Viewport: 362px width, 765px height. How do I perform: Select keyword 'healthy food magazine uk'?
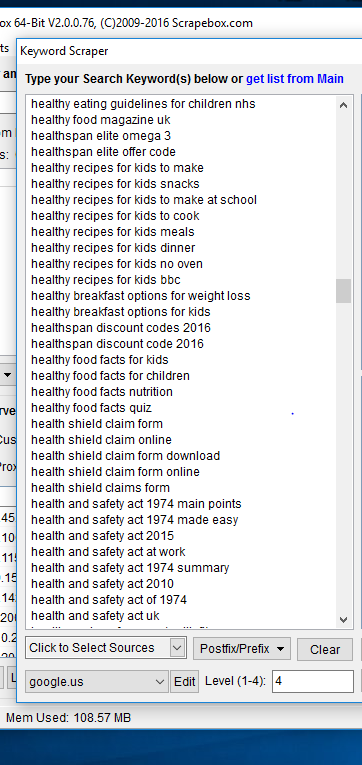[x=101, y=120]
